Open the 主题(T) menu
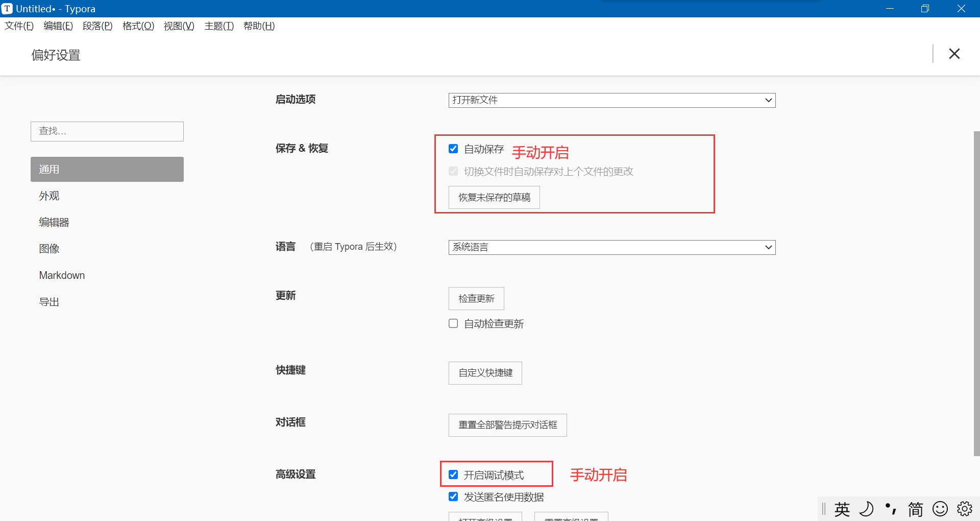This screenshot has height=521, width=980. click(219, 26)
